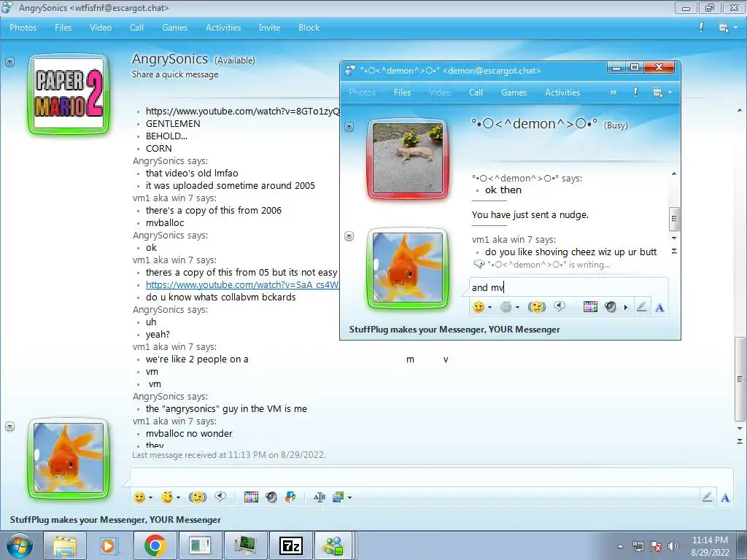The width and height of the screenshot is (747, 560).
Task: Switch to handwriting pen in demon chat window
Action: click(641, 307)
